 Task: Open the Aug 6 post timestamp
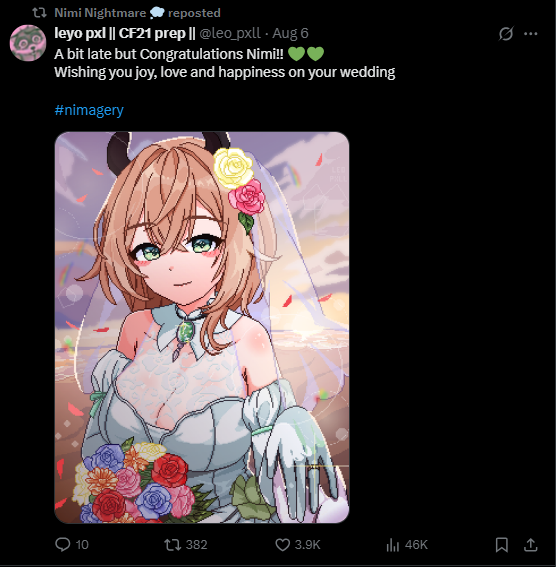290,33
